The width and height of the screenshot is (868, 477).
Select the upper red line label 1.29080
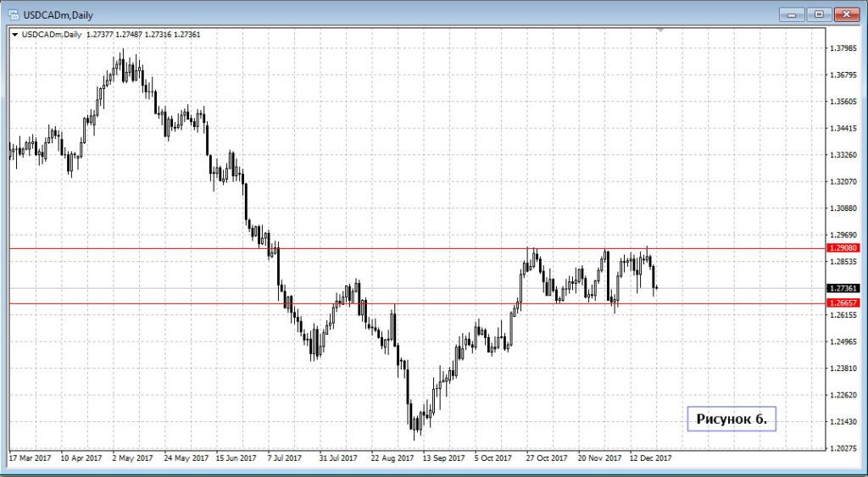tap(843, 248)
